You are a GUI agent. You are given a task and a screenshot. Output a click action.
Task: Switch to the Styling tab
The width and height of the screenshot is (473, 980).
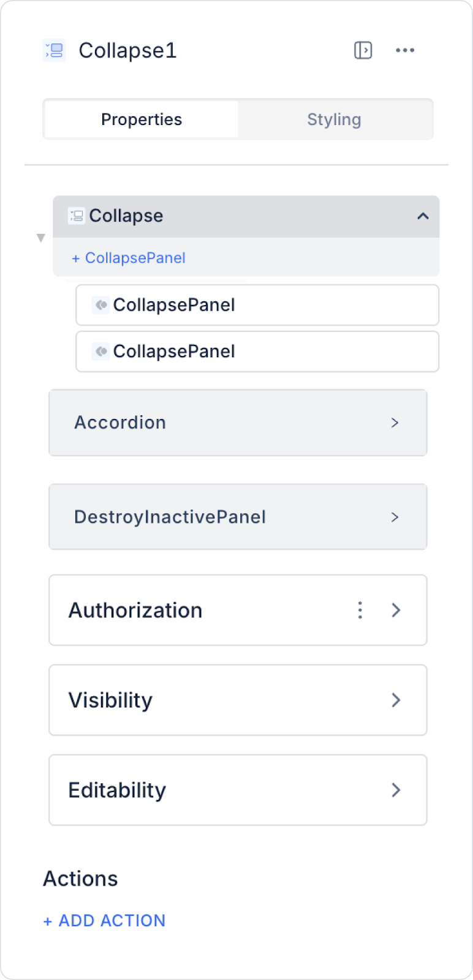coord(334,119)
